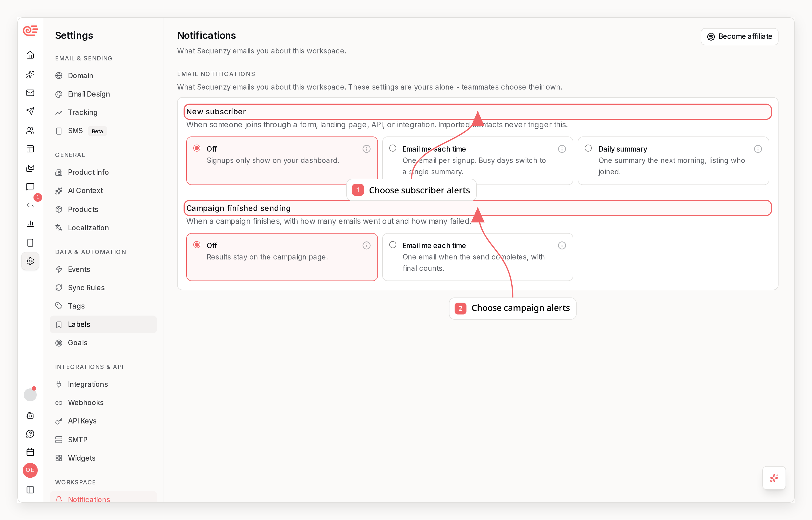Click info icon on Daily summary card
Image resolution: width=812 pixels, height=520 pixels.
coord(758,149)
